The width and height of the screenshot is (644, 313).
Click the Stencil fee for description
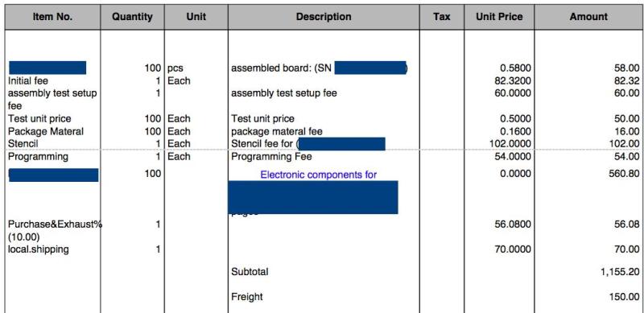pyautogui.click(x=265, y=144)
